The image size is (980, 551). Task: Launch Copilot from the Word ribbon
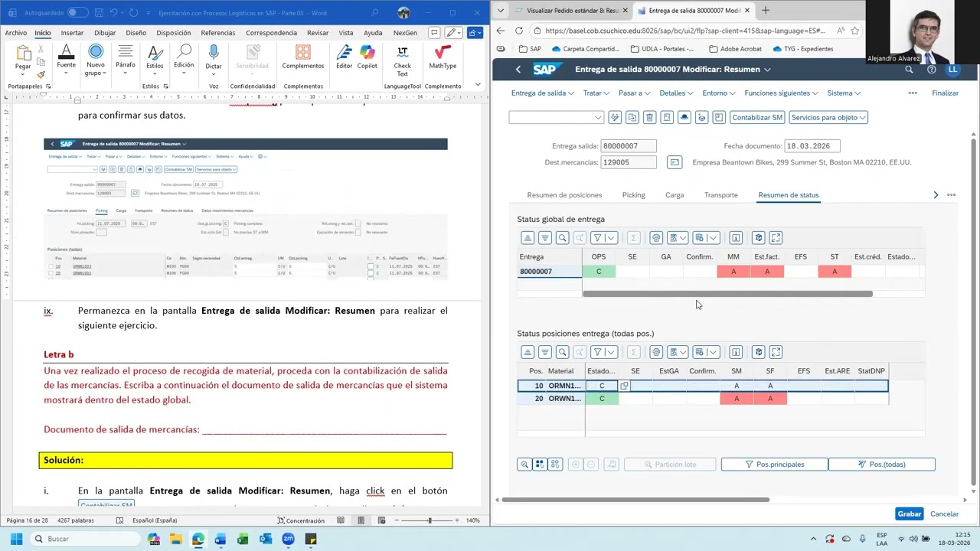367,57
